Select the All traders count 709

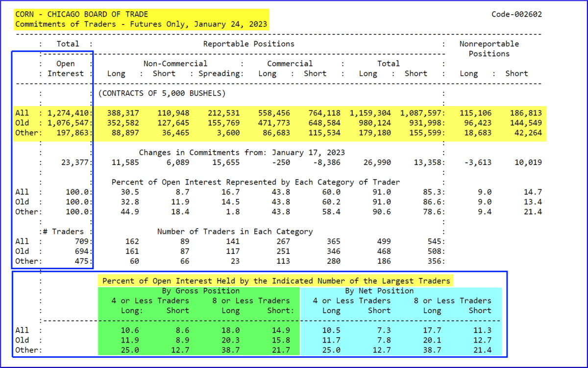coord(81,241)
